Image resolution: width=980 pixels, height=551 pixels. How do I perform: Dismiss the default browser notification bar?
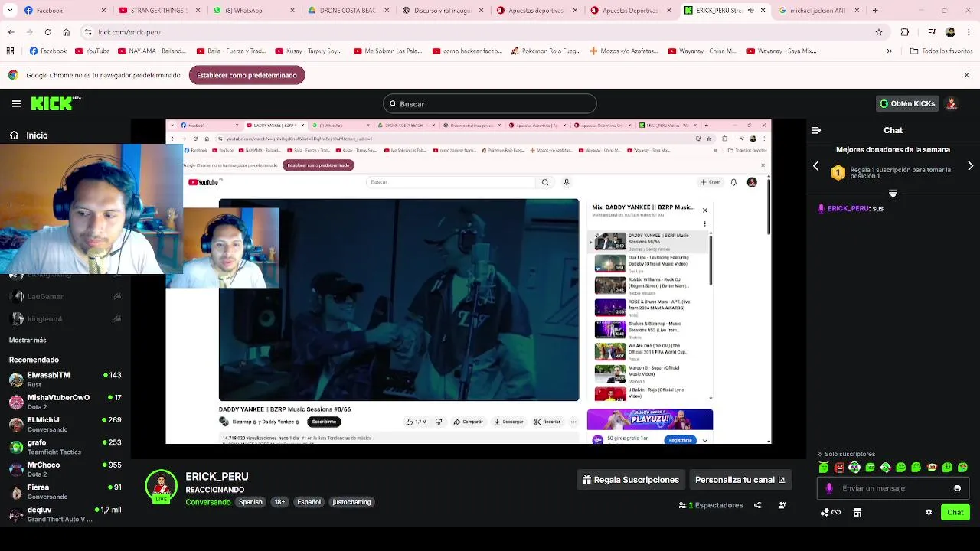[966, 75]
